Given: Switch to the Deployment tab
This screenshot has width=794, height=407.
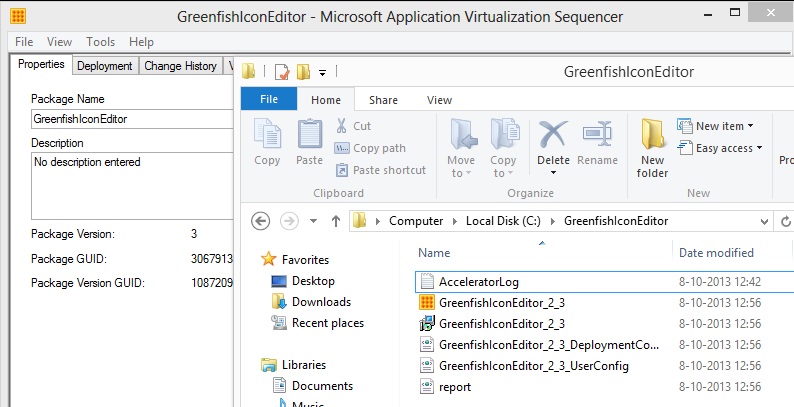Looking at the screenshot, I should click(x=104, y=66).
